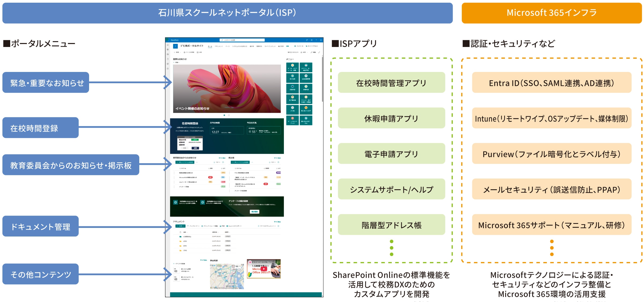This screenshot has width=644, height=302.
Task: Click the イベント開催のお知らせ banner image
Action: pos(227,88)
